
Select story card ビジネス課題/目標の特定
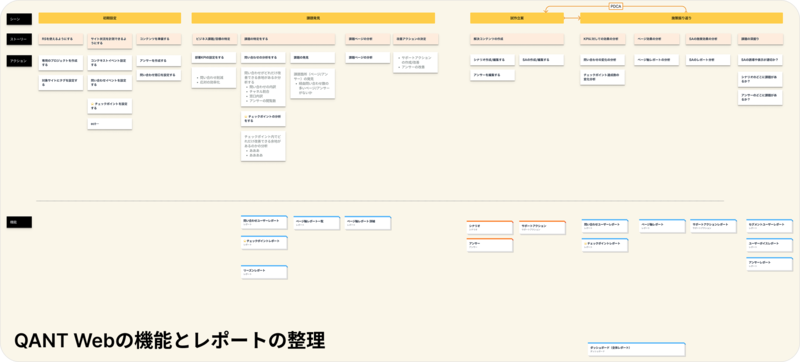tap(214, 39)
